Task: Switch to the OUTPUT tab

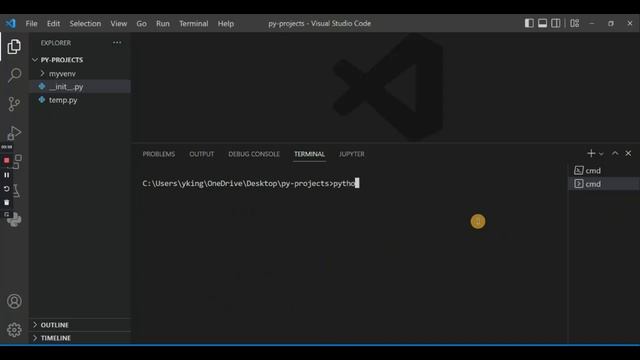Action: click(x=202, y=154)
